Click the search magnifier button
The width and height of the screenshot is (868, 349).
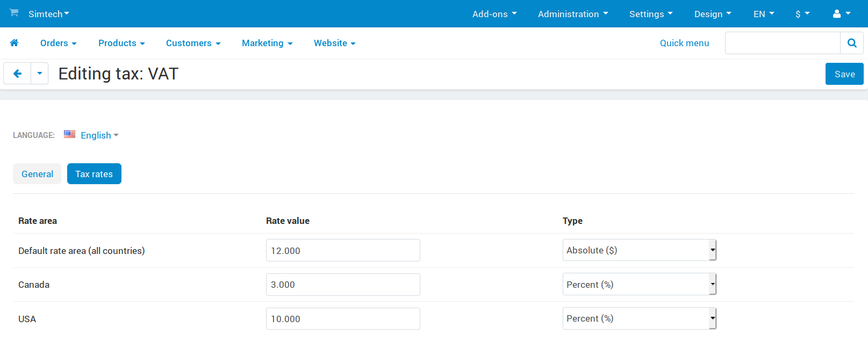(852, 43)
